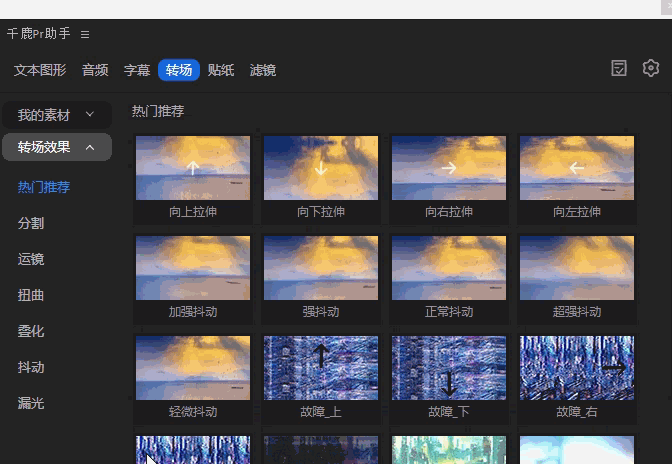Click the 千鹿Pr助手 panel title
672x464 pixels.
click(x=39, y=33)
